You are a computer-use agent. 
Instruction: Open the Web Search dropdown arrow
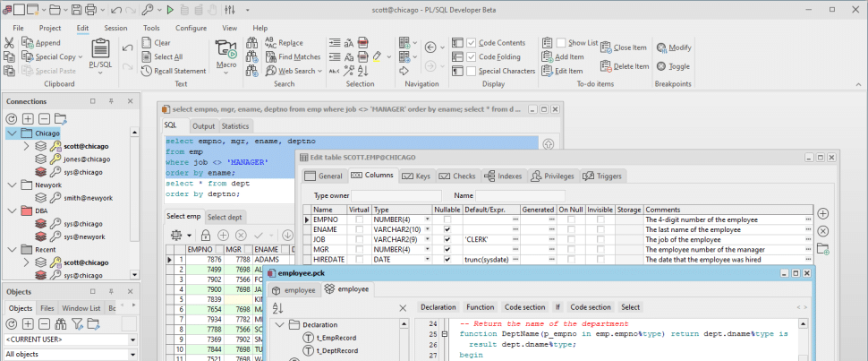point(319,71)
